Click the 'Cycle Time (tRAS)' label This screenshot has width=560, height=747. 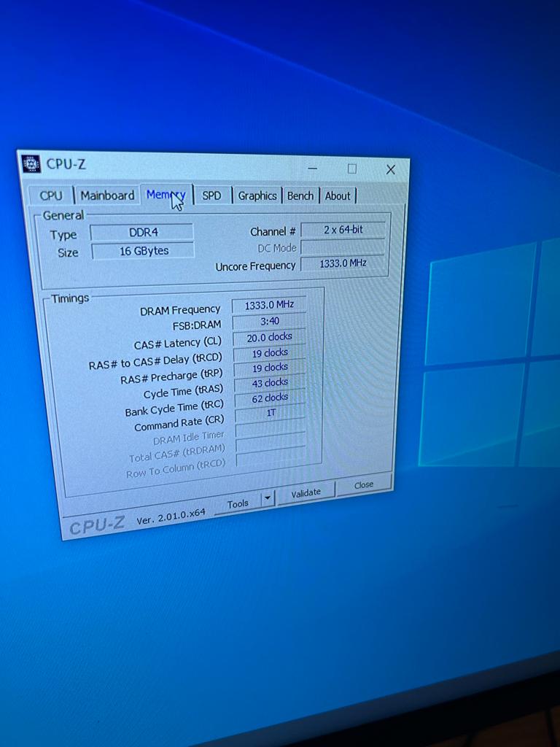[x=183, y=392]
